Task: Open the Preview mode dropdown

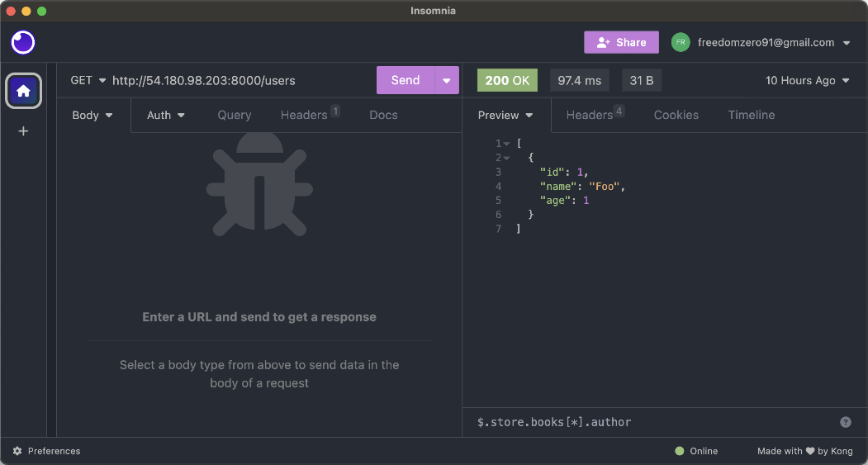Action: pyautogui.click(x=505, y=115)
